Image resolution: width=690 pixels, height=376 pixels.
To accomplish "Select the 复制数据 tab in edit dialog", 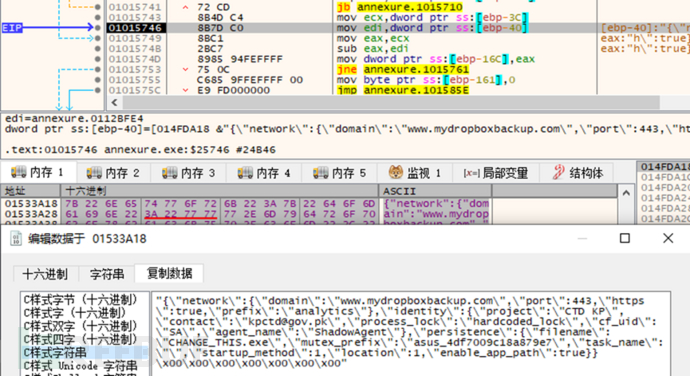I will click(x=169, y=273).
